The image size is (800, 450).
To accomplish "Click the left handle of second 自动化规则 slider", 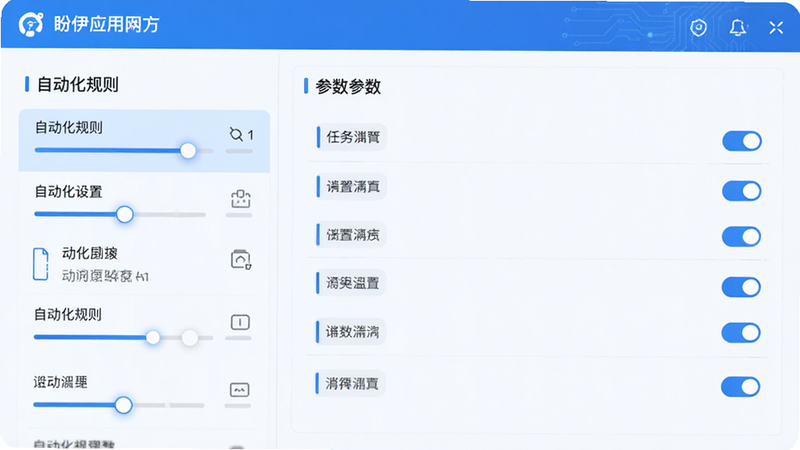I will (153, 337).
